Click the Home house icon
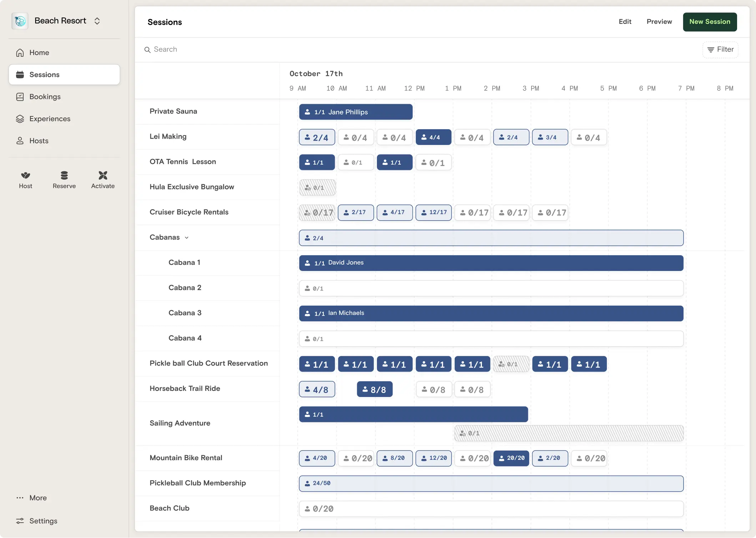The width and height of the screenshot is (756, 538). click(x=20, y=53)
